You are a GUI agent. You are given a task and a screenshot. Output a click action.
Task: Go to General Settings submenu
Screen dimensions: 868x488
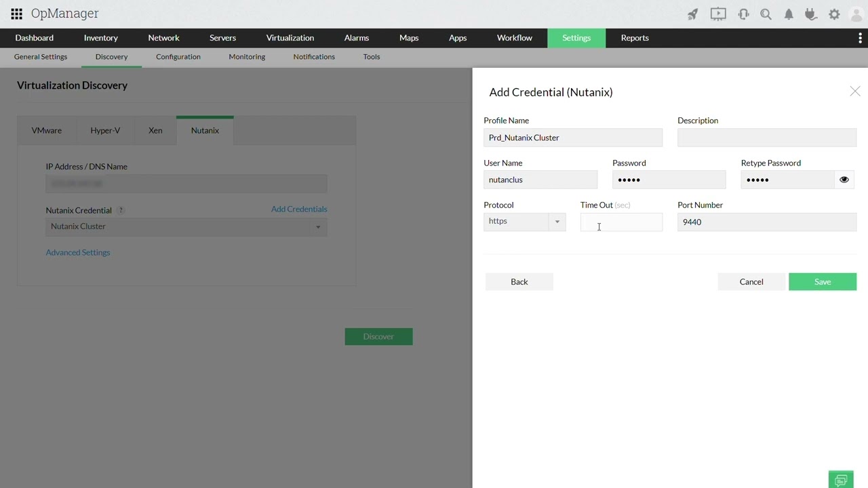[x=41, y=57]
